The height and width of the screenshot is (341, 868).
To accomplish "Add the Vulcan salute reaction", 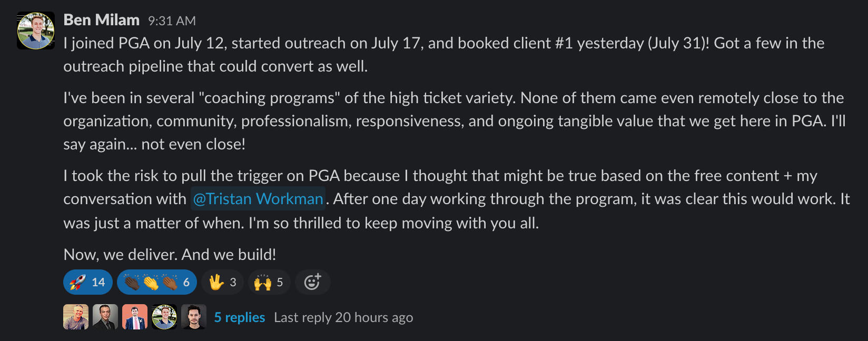I will (x=222, y=283).
